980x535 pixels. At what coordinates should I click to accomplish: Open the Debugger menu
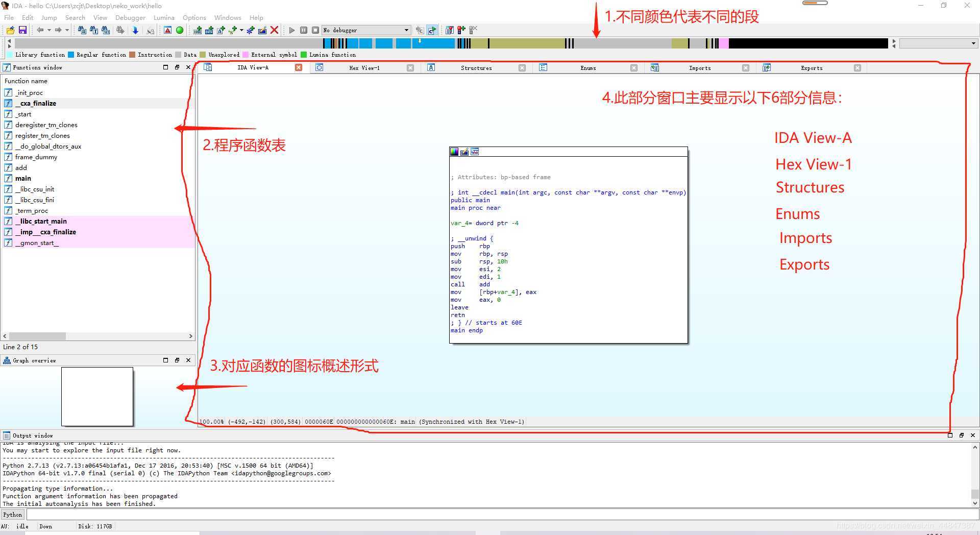[130, 17]
